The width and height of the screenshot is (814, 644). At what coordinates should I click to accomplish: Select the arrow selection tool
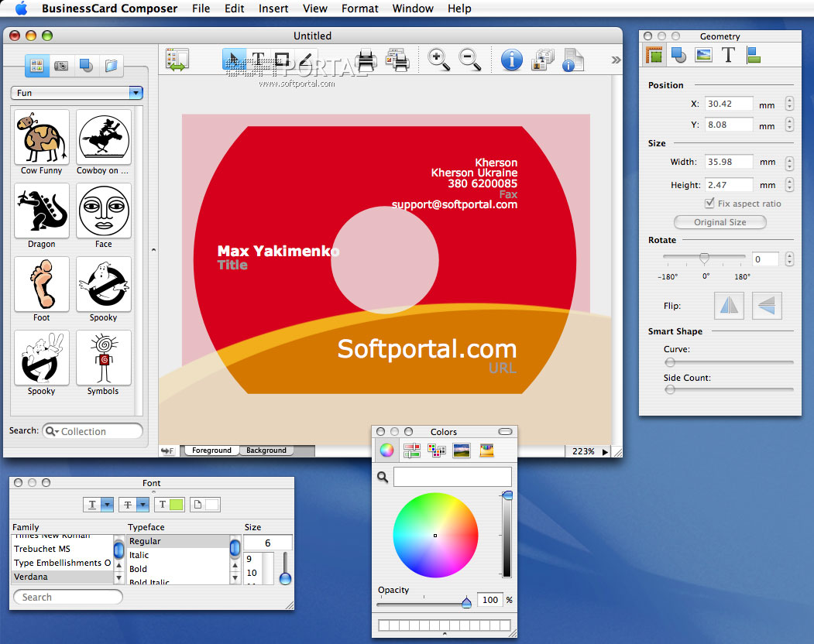click(x=234, y=60)
